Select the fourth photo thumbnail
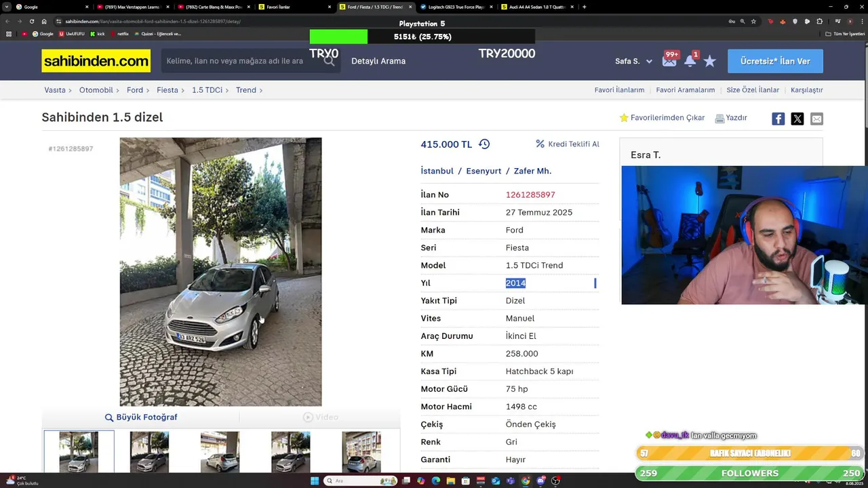Image resolution: width=868 pixels, height=488 pixels. tap(290, 451)
